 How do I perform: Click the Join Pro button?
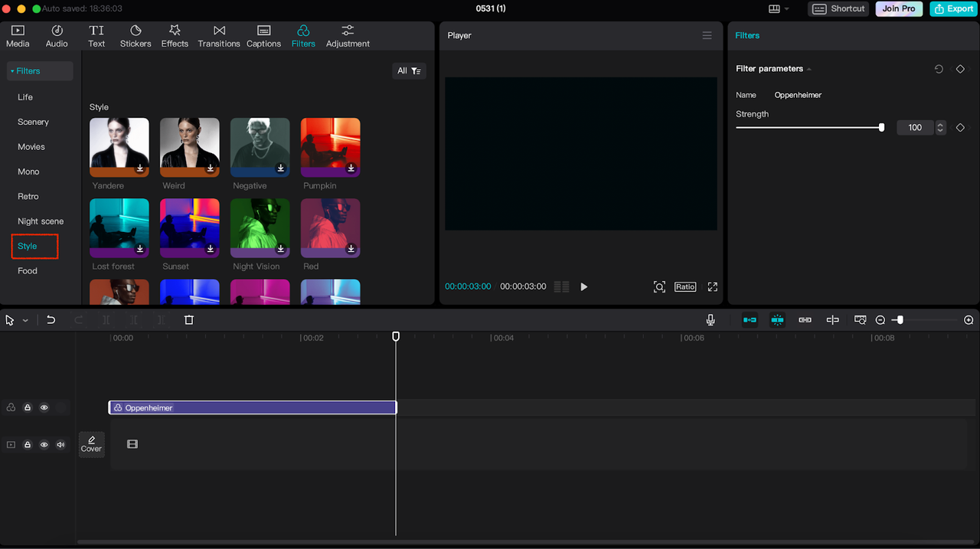pyautogui.click(x=898, y=9)
